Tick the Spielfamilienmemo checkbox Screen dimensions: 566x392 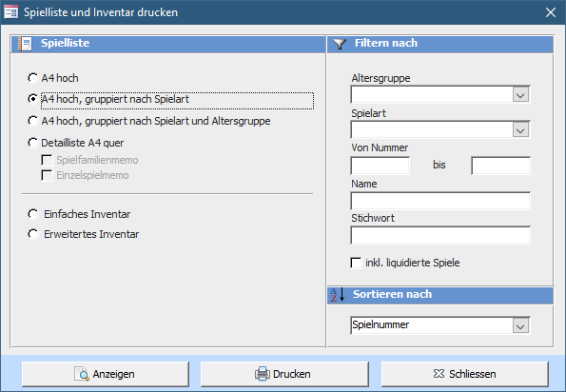coord(47,160)
